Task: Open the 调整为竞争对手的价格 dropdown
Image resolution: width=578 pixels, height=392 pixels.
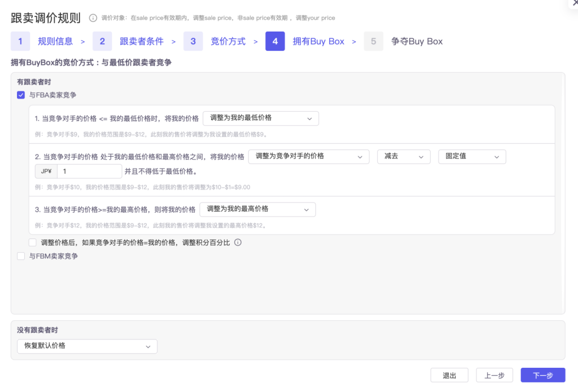Action: (309, 157)
